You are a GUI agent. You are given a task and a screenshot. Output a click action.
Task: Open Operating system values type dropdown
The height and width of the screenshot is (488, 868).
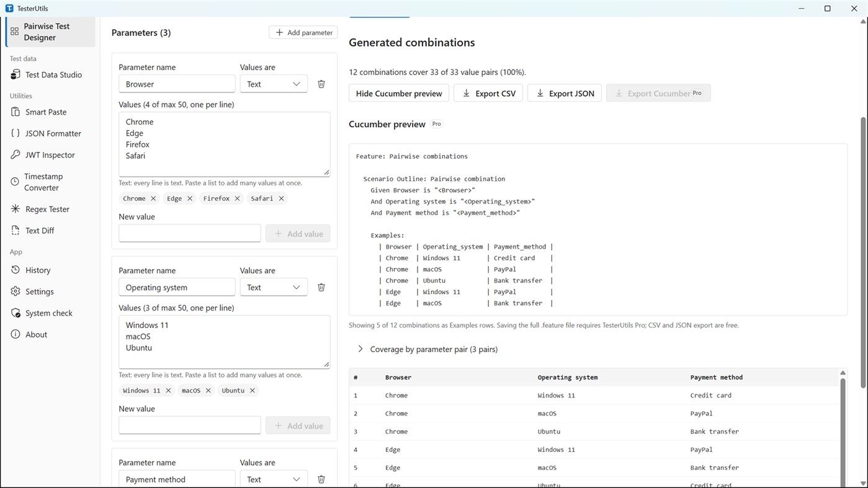pyautogui.click(x=274, y=287)
